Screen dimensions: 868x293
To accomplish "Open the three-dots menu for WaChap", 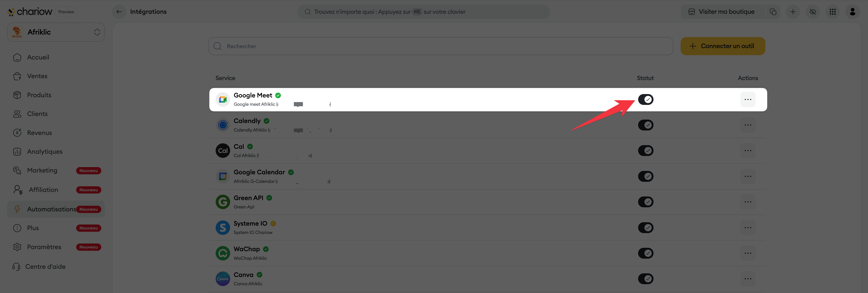I will [748, 253].
